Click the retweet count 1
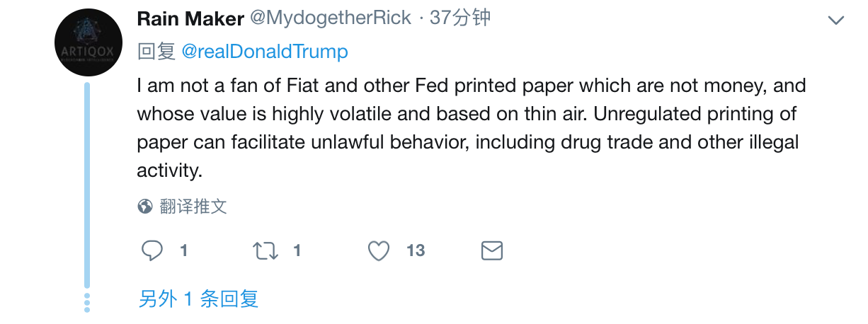 click(x=297, y=250)
